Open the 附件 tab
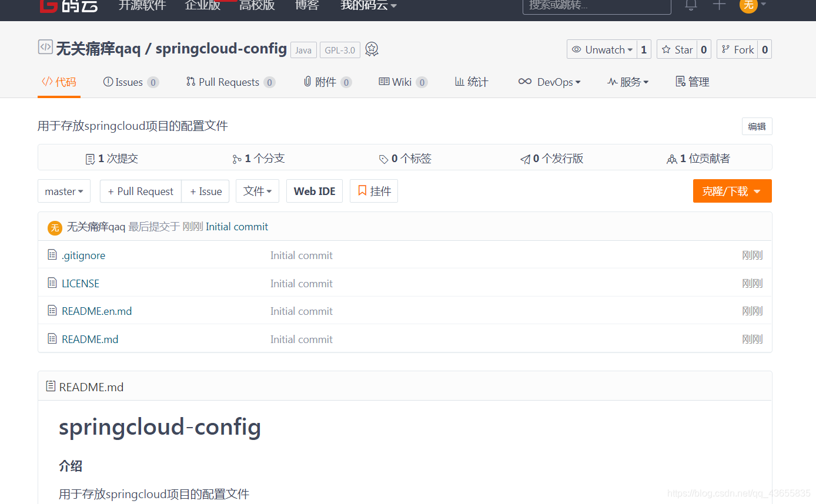The width and height of the screenshot is (816, 504). (x=327, y=82)
